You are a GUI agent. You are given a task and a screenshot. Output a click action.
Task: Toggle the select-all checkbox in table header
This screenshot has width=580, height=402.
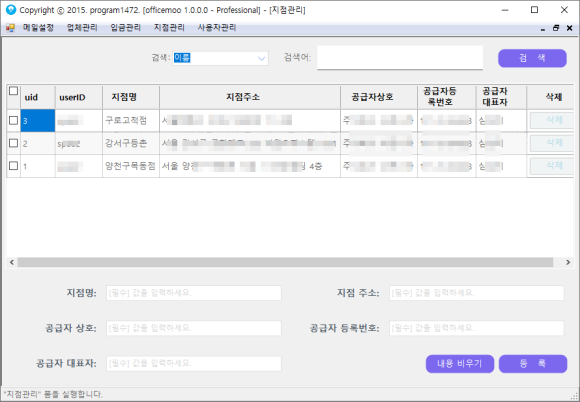(x=13, y=91)
